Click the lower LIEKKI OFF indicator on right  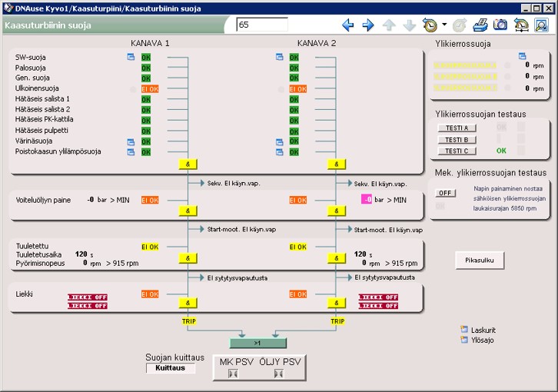pyautogui.click(x=378, y=305)
